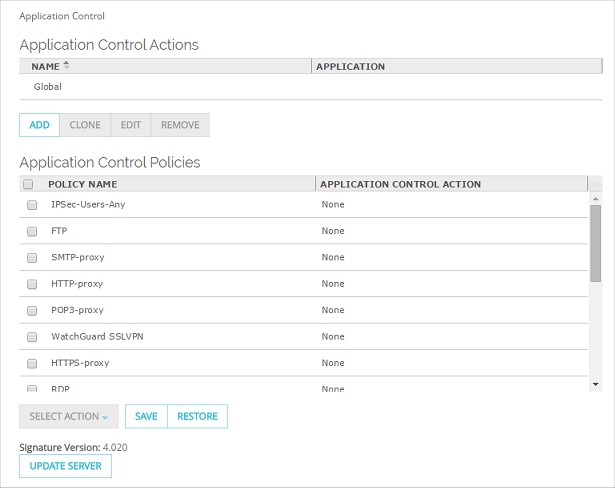Click the Restore button
The height and width of the screenshot is (488, 615).
(198, 417)
